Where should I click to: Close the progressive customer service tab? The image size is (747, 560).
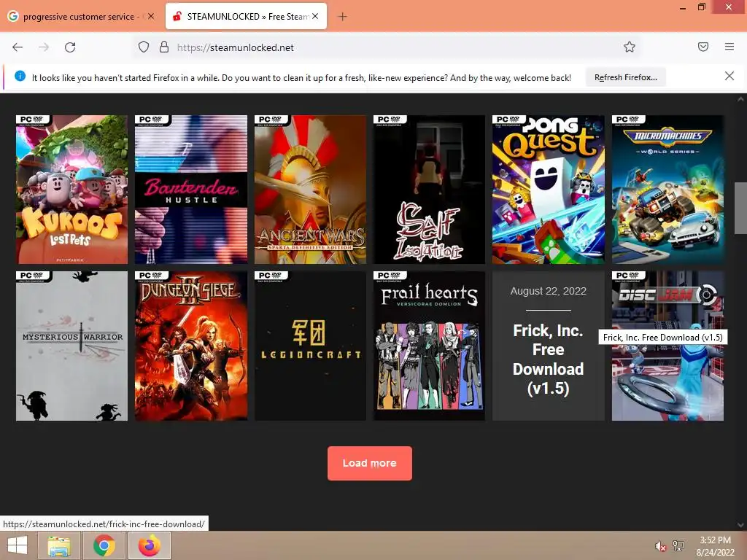pyautogui.click(x=151, y=16)
